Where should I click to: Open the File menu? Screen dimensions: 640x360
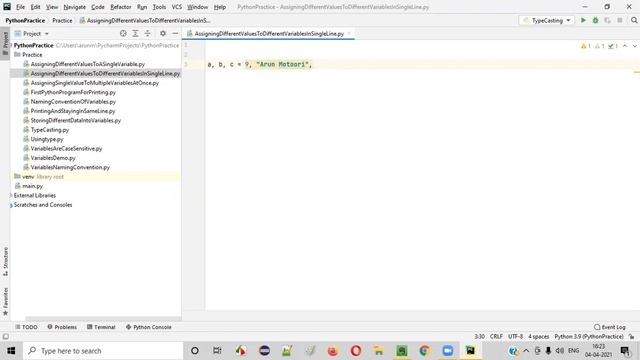[20, 7]
